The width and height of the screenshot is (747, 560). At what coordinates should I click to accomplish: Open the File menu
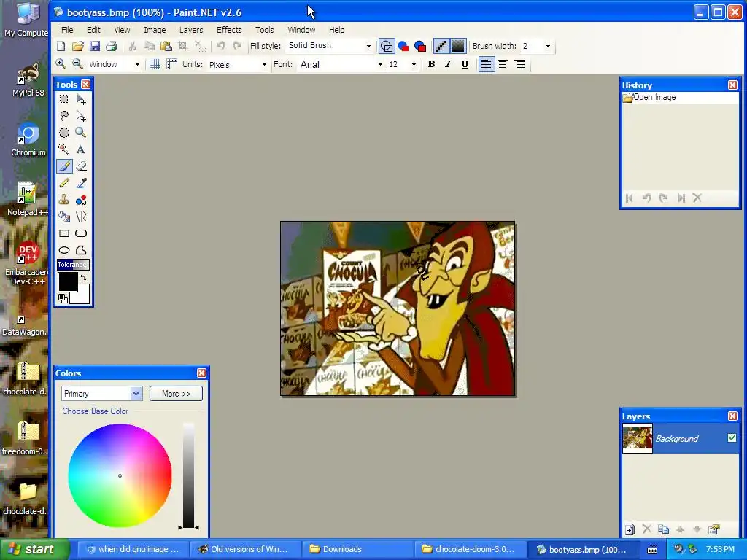point(67,29)
